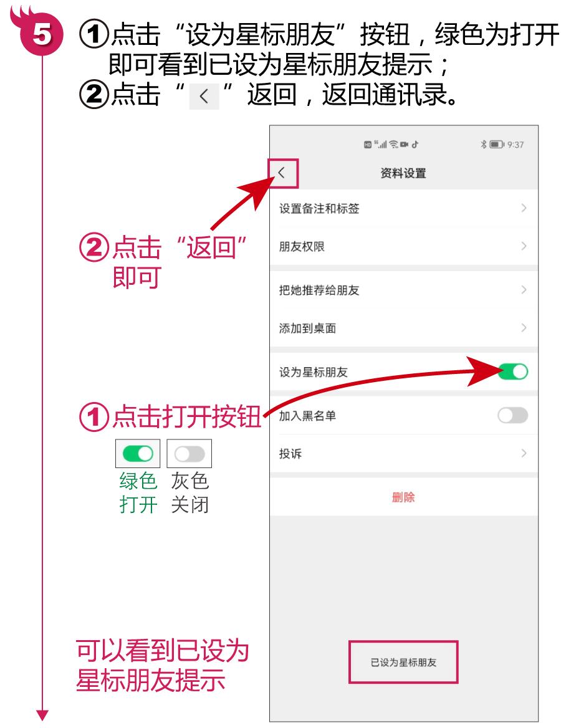Screen dimensions: 561x728
Task: Click the battery icon in status bar
Action: coord(497,145)
